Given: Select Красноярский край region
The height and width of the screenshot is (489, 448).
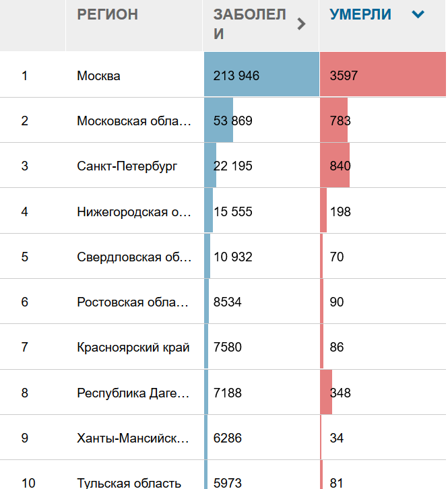Looking at the screenshot, I should 133,347.
